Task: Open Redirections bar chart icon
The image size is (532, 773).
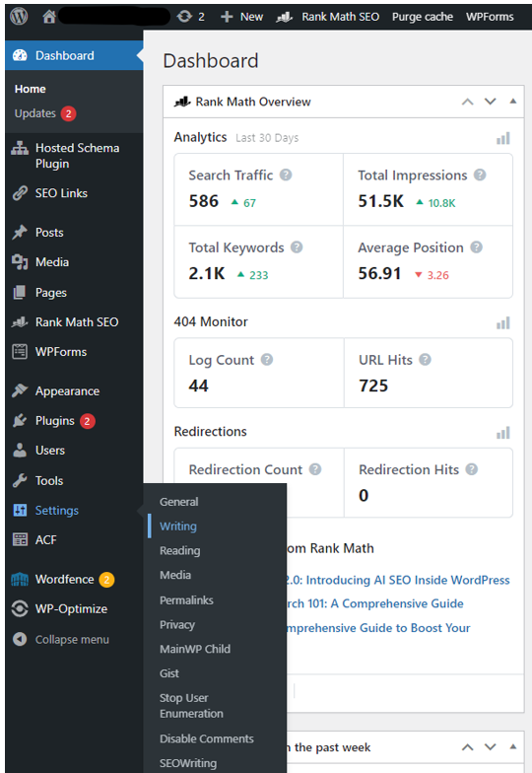Action: pyautogui.click(x=502, y=434)
